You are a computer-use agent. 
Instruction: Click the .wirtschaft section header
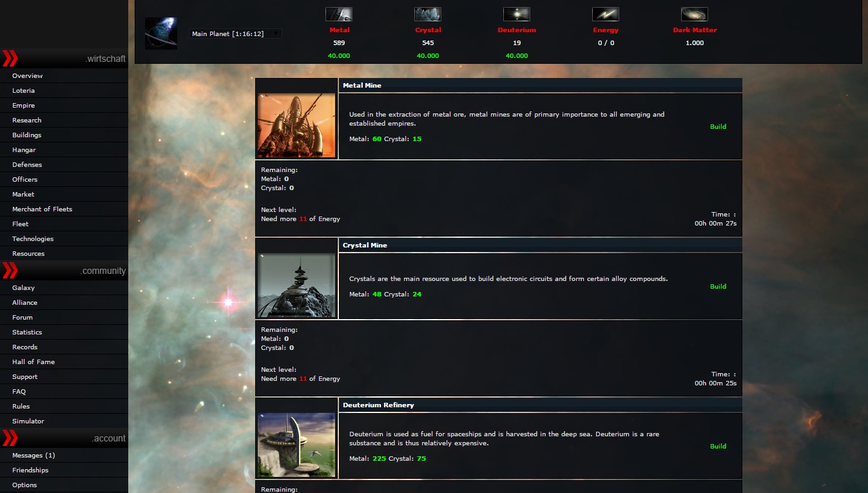64,59
